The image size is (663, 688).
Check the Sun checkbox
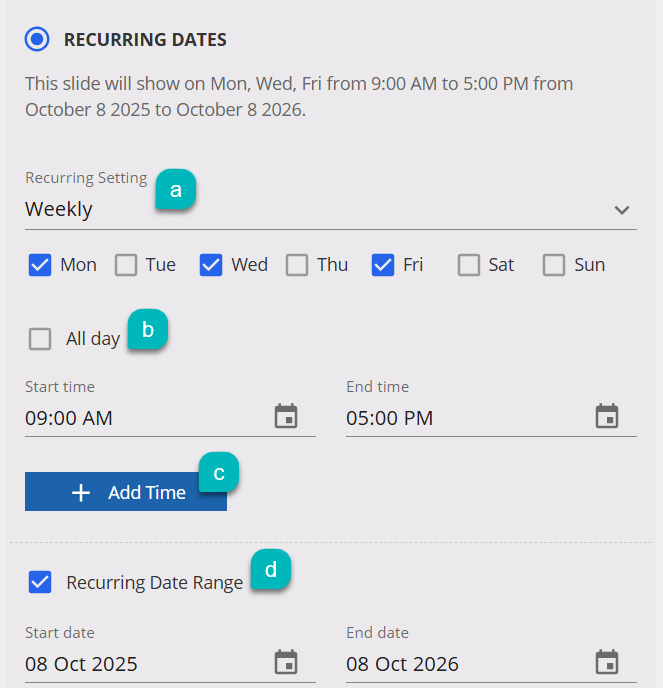click(554, 265)
